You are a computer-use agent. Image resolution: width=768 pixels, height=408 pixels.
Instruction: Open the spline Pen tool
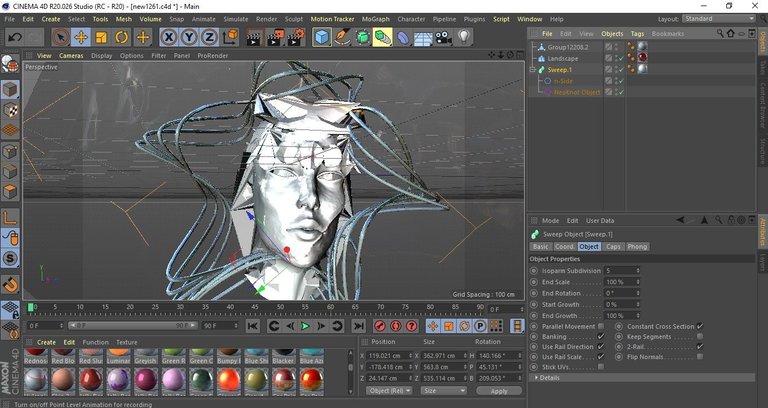pyautogui.click(x=342, y=37)
